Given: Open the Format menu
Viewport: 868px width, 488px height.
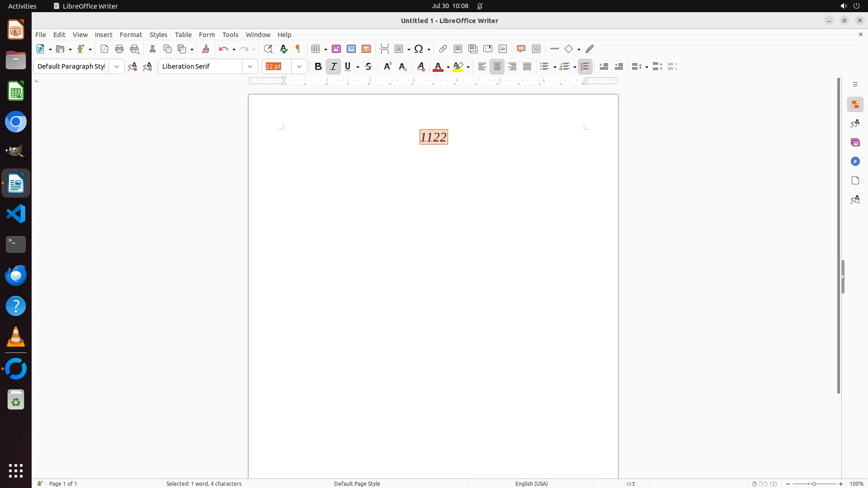Looking at the screenshot, I should coord(131,35).
